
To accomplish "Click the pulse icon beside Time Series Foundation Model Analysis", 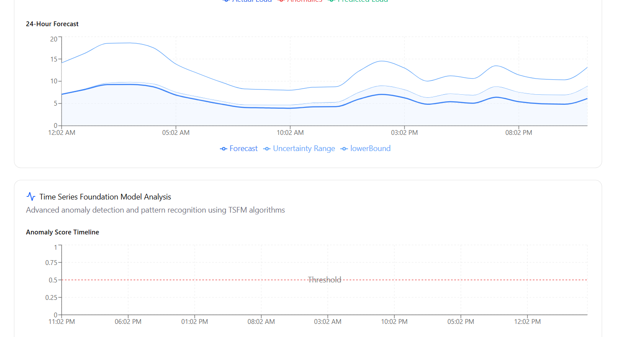I will click(x=31, y=196).
